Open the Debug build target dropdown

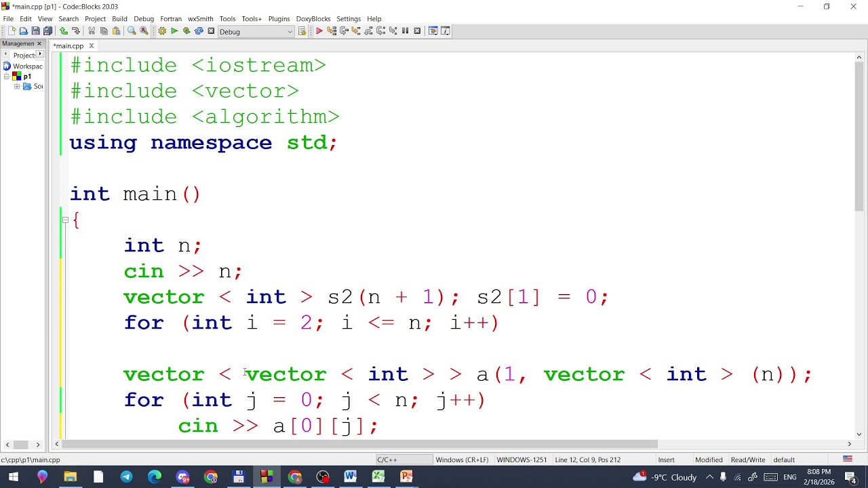[x=256, y=32]
